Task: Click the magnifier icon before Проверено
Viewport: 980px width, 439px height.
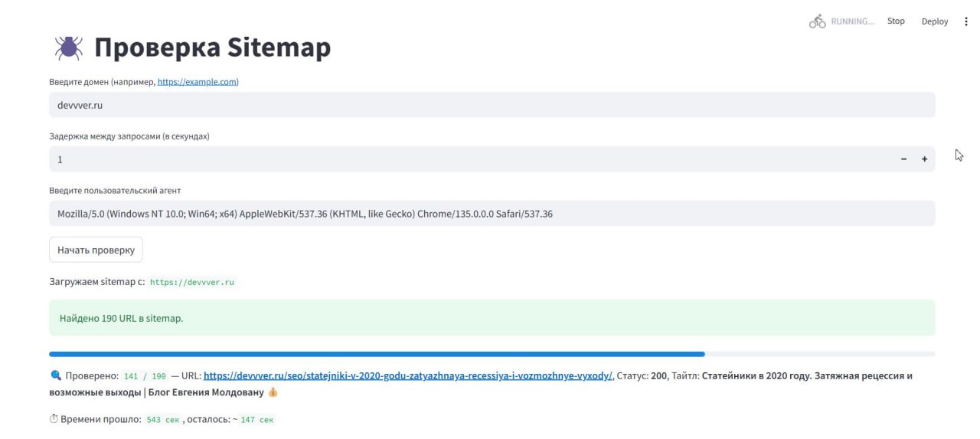Action: [55, 375]
